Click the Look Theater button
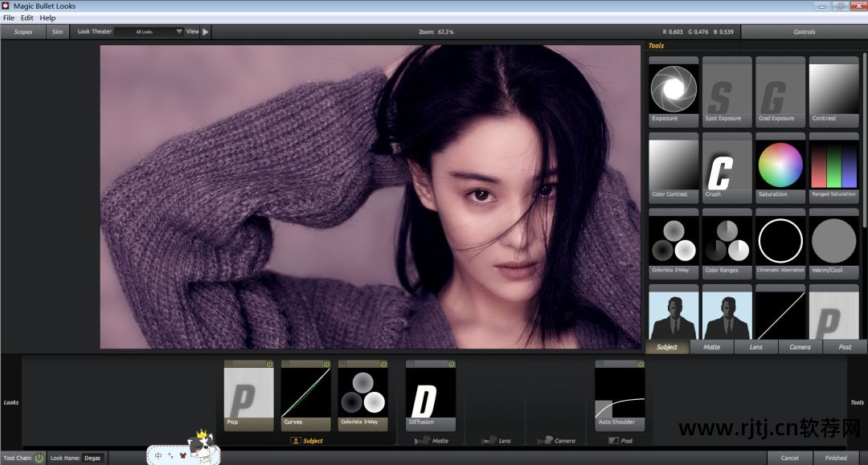The width and height of the screenshot is (868, 465). click(x=95, y=31)
